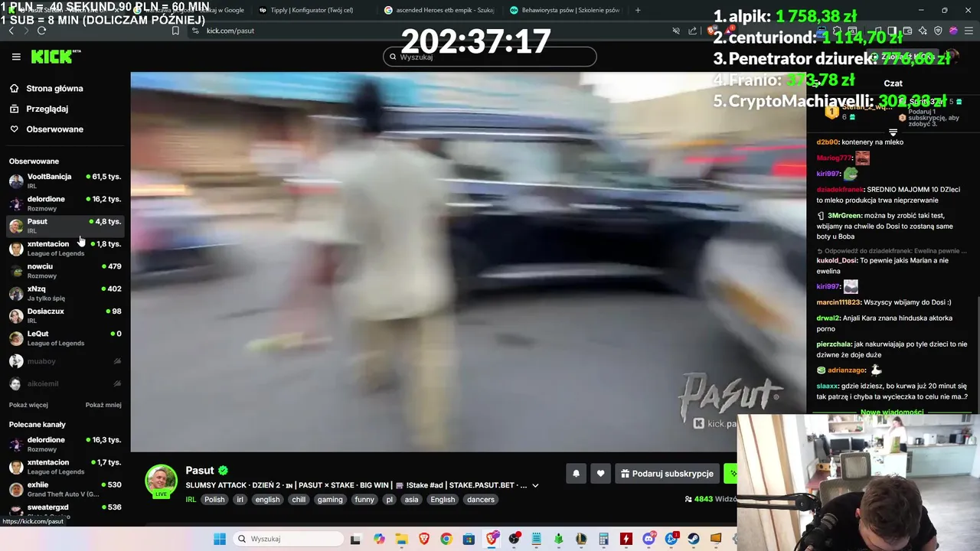Click the IRL category link
The height and width of the screenshot is (551, 980).
(191, 500)
